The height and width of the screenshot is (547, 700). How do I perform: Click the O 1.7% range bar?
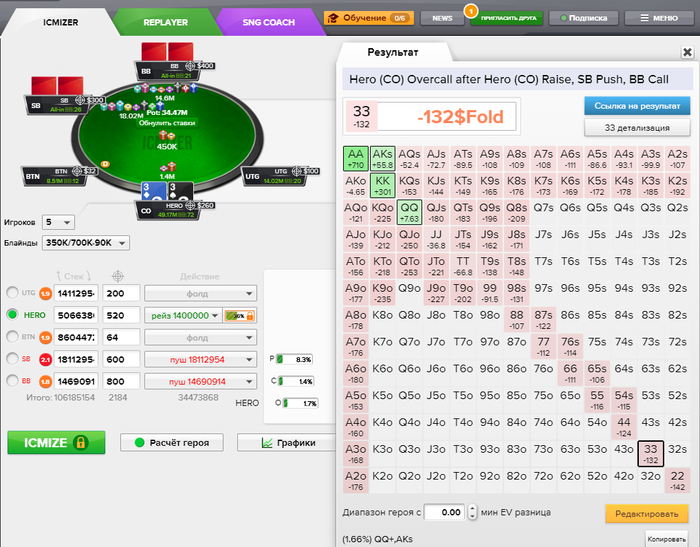[300, 403]
